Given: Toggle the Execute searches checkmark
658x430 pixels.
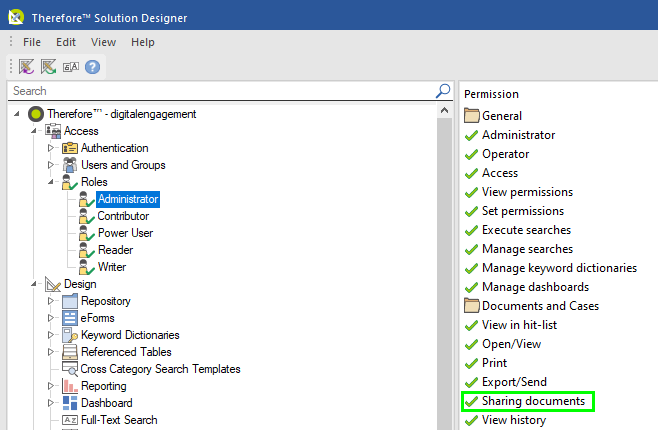Looking at the screenshot, I should point(472,230).
